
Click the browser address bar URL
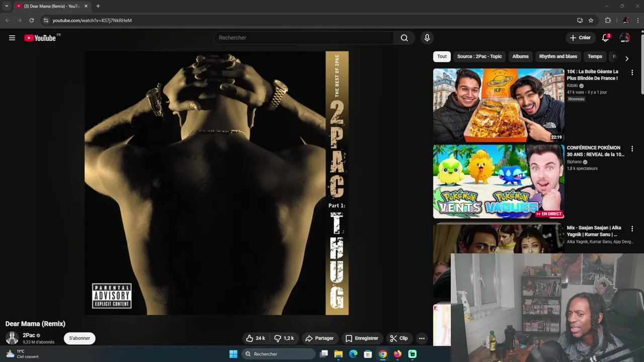coord(92,21)
